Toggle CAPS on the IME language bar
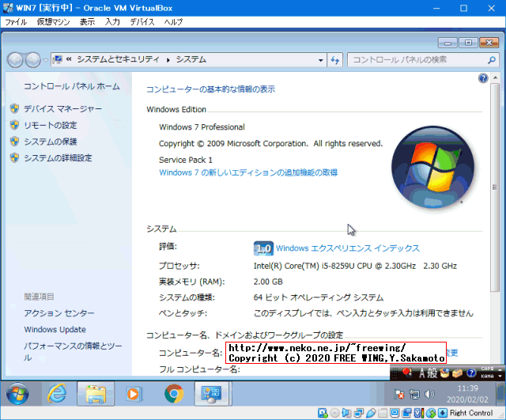Image resolution: width=506 pixels, height=420 pixels. (x=487, y=369)
